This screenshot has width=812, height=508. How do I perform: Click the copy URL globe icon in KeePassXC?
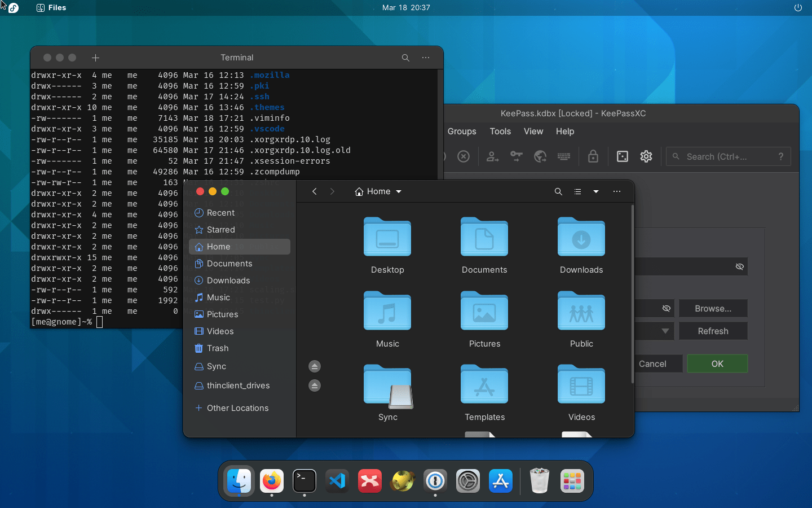pos(540,156)
